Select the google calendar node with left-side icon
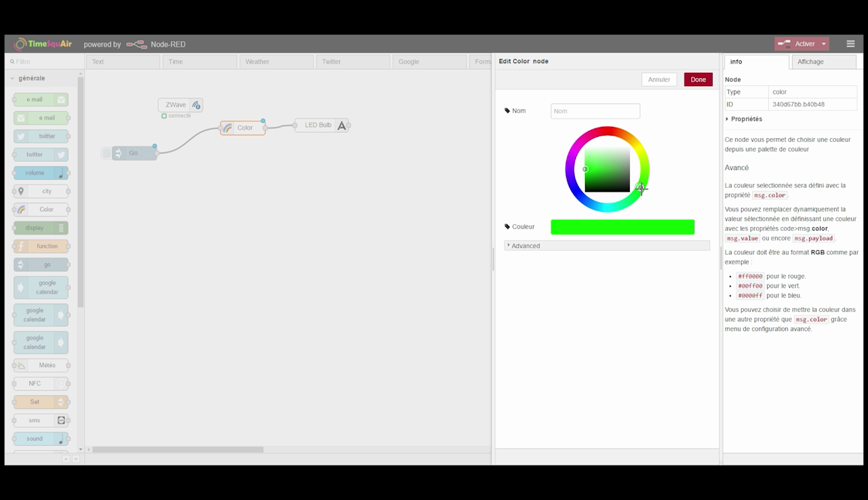Image resolution: width=868 pixels, height=500 pixels. [41, 287]
